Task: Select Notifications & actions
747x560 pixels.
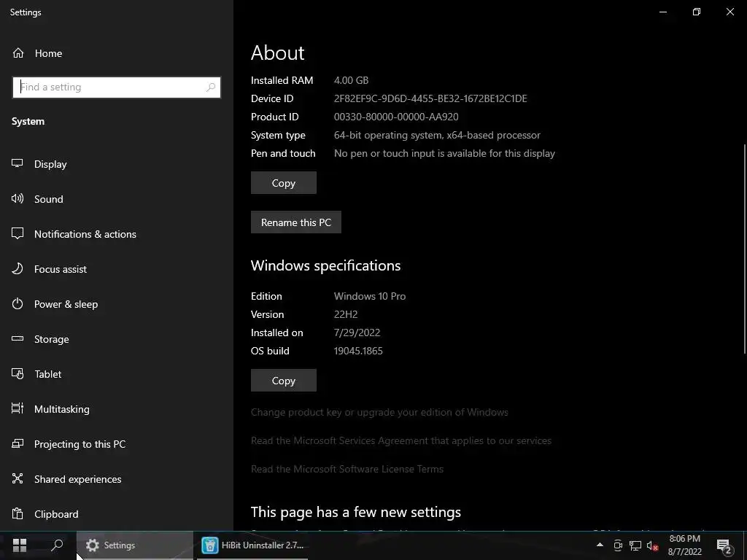Action: 85,234
